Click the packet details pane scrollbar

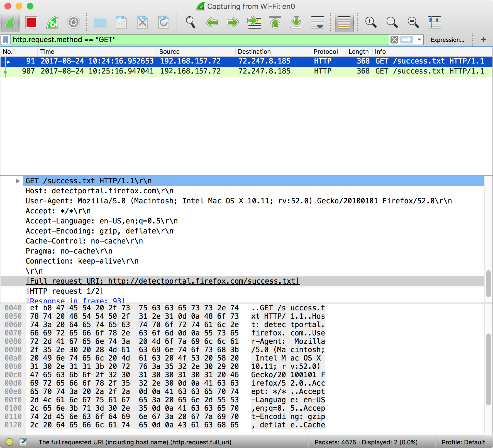tap(488, 284)
